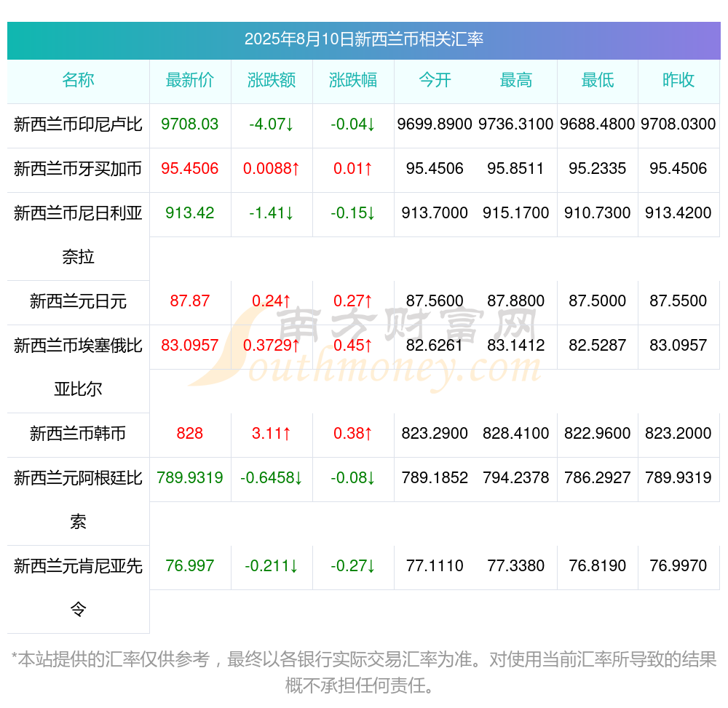Click previous close 9708.0300
728x708 pixels.
click(x=678, y=124)
